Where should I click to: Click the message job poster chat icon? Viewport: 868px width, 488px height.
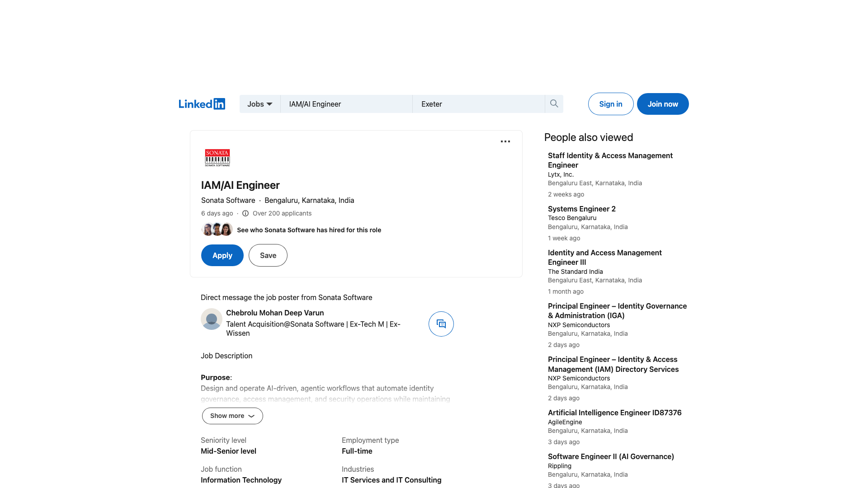[x=441, y=324]
